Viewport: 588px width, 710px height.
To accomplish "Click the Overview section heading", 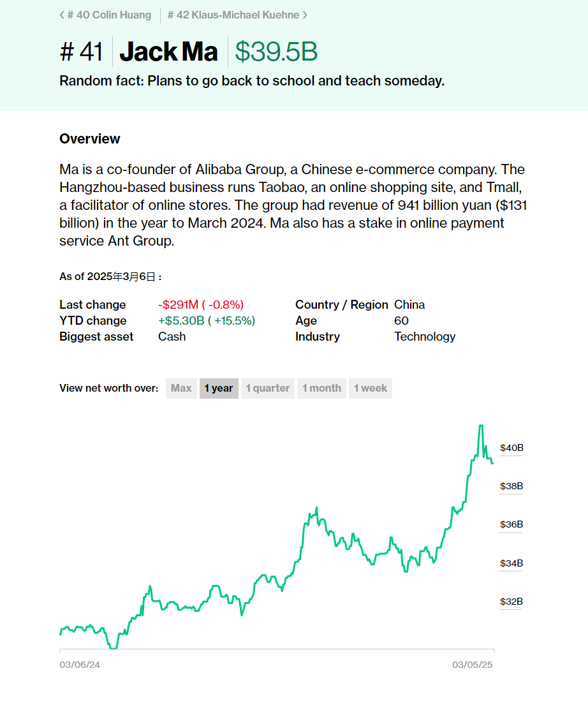I will coord(90,138).
